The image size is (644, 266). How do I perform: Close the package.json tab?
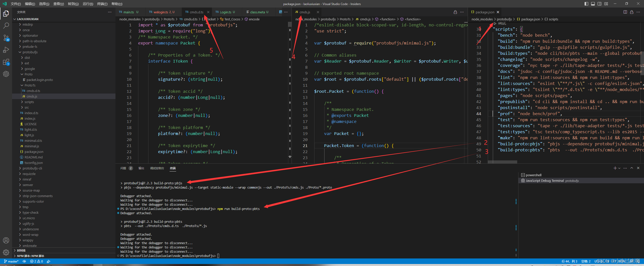(x=498, y=12)
